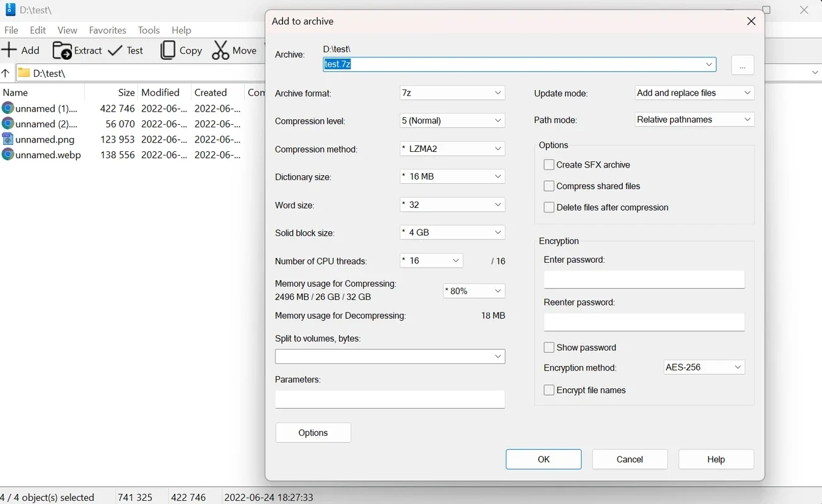Open the memory usage 80% dropdown
Screen dimensions: 822x504
click(474, 291)
